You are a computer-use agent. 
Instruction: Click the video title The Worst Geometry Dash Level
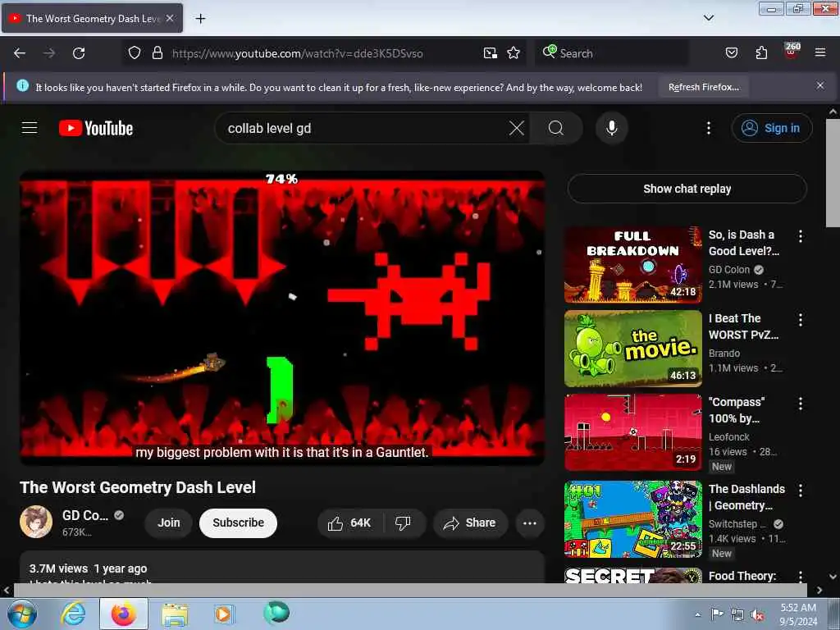[x=138, y=487]
